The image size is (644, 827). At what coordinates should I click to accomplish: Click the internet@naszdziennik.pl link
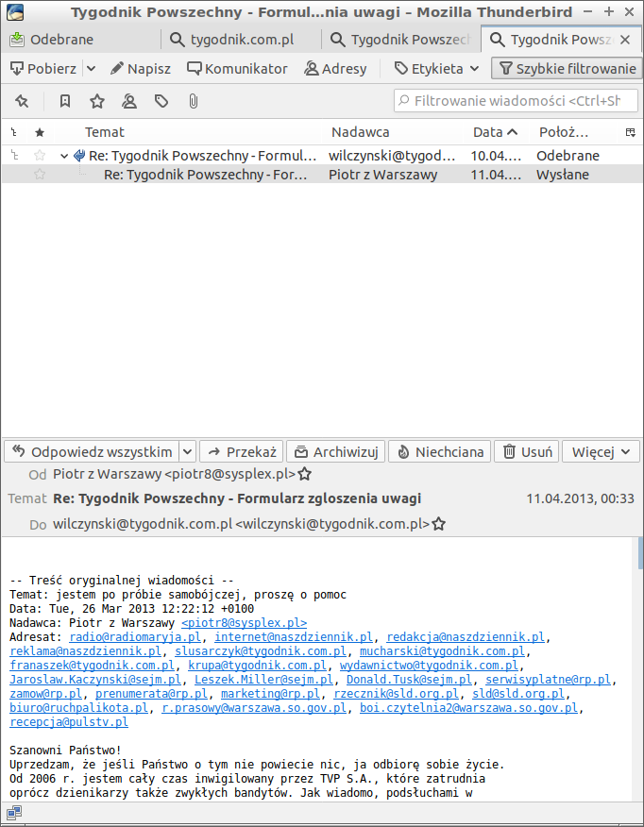[294, 637]
